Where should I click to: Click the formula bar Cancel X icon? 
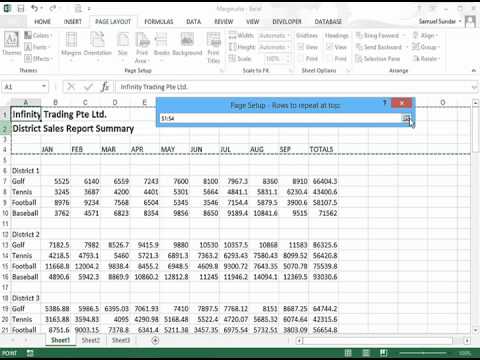(71, 87)
